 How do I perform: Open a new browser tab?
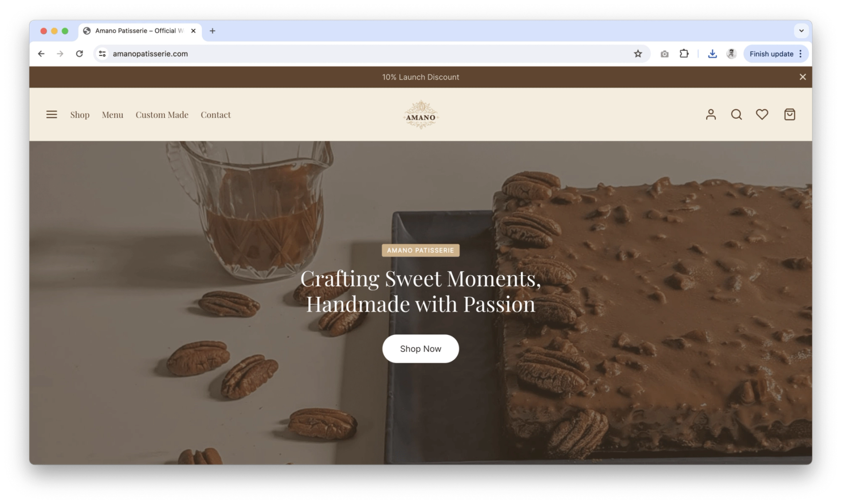[x=212, y=31]
